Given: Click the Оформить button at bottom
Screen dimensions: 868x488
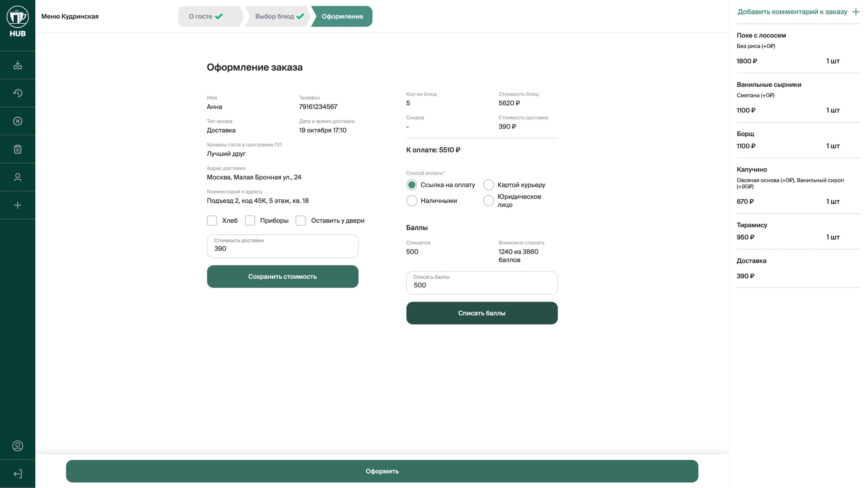Looking at the screenshot, I should (382, 471).
